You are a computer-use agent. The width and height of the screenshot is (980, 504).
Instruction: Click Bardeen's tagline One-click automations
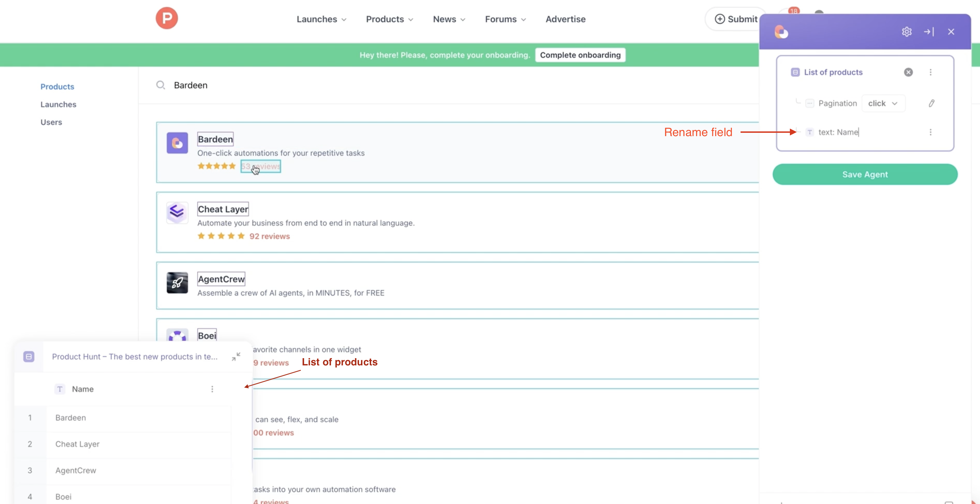point(281,153)
